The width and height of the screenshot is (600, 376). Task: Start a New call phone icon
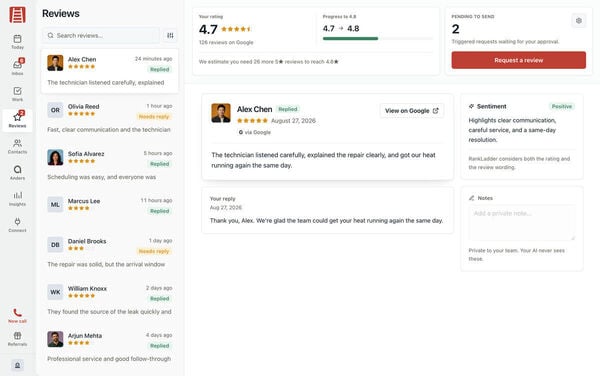[17, 313]
